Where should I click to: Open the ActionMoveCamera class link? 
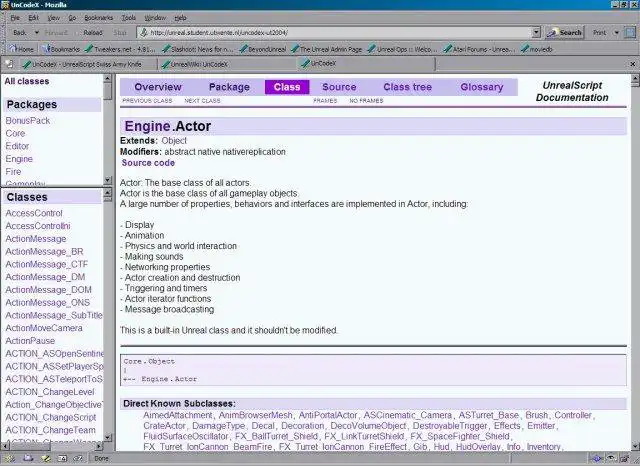click(44, 328)
